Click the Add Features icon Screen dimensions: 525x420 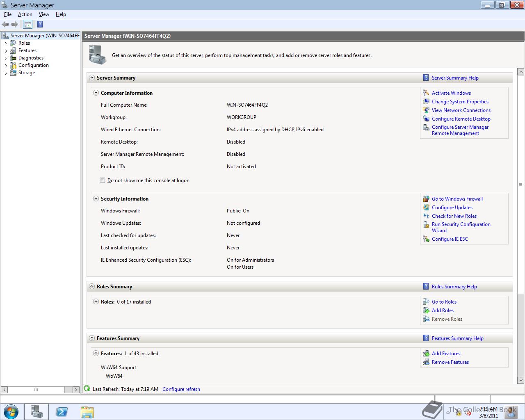tap(426, 354)
